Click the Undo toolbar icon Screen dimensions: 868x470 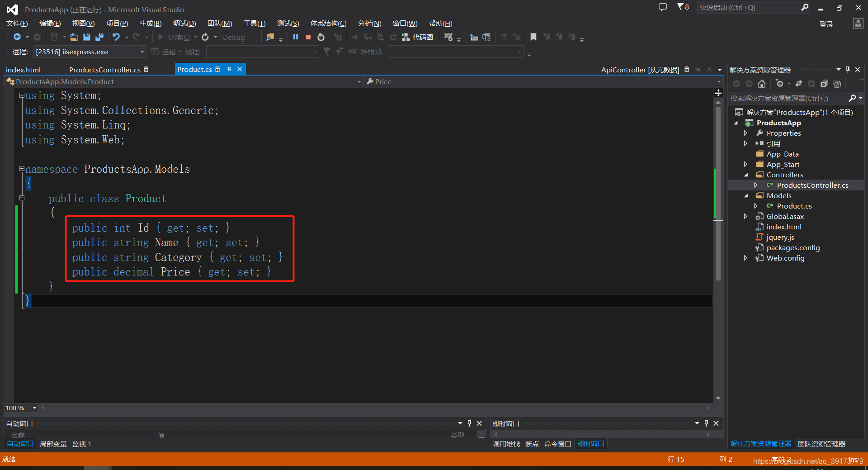point(116,37)
